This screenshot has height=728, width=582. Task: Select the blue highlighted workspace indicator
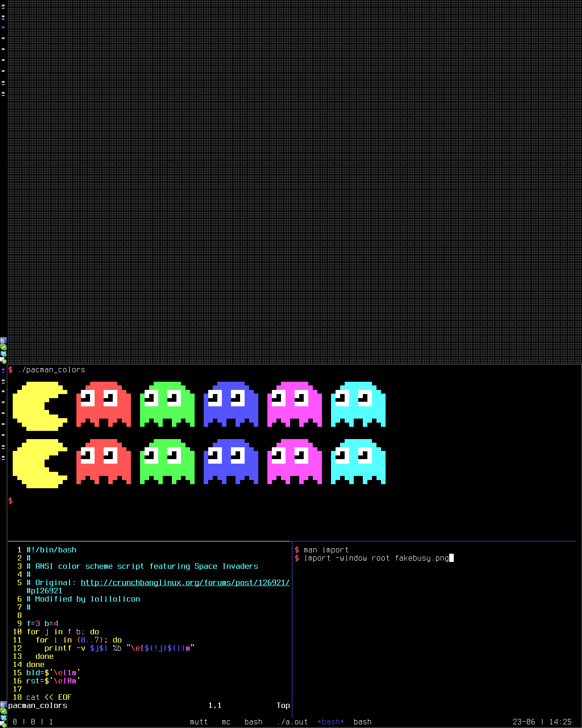pos(3,27)
